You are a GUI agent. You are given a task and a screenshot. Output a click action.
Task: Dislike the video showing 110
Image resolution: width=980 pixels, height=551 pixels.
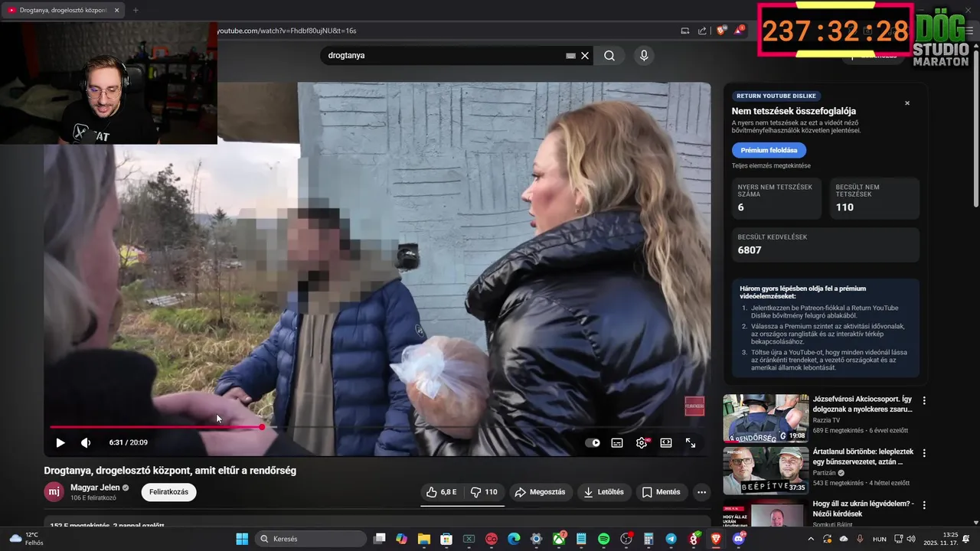pyautogui.click(x=484, y=492)
